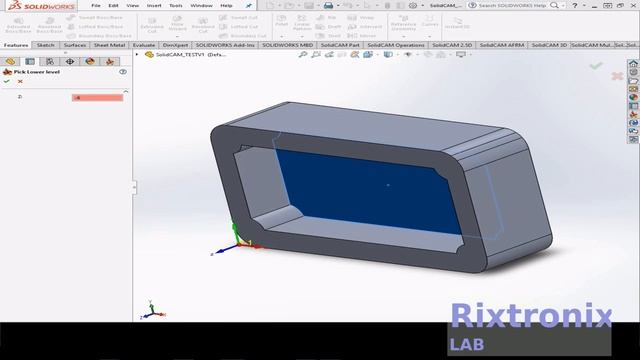Click the Hide/Show Items eye icon

coord(407,54)
